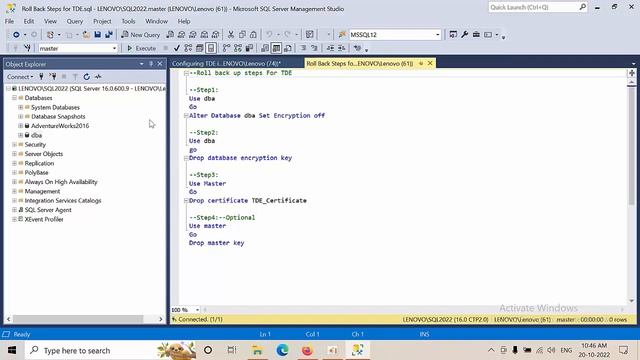Click the New Query button
640x360 pixels.
pos(140,35)
